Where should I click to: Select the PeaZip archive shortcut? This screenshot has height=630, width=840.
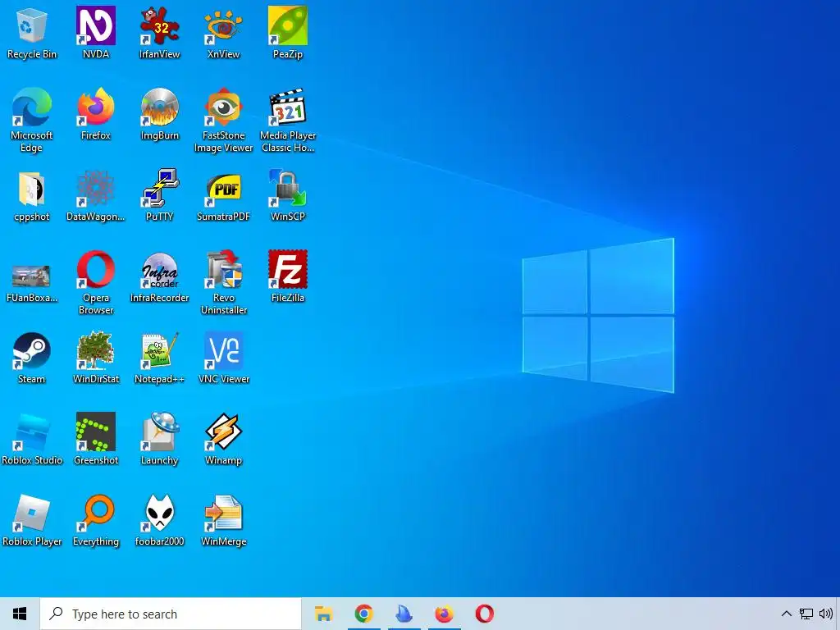pos(288,33)
